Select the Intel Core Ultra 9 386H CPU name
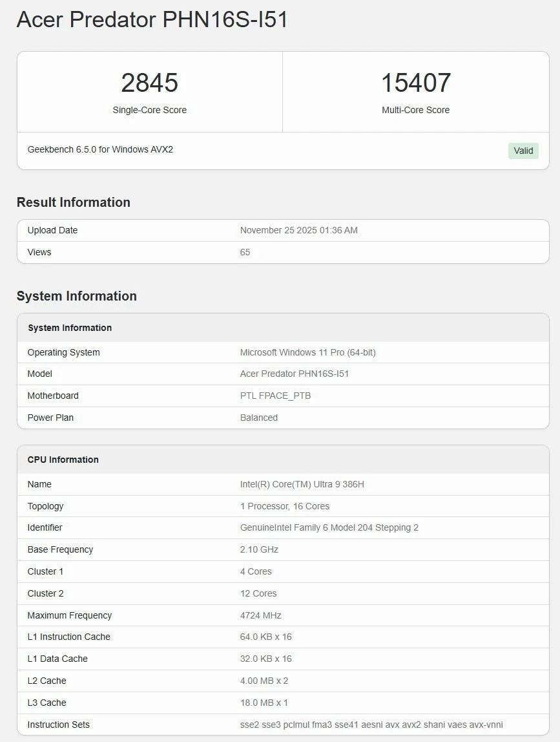560x742 pixels. pyautogui.click(x=302, y=484)
